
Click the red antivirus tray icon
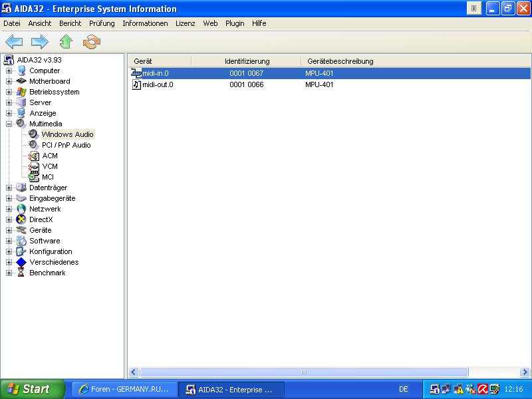[x=483, y=389]
